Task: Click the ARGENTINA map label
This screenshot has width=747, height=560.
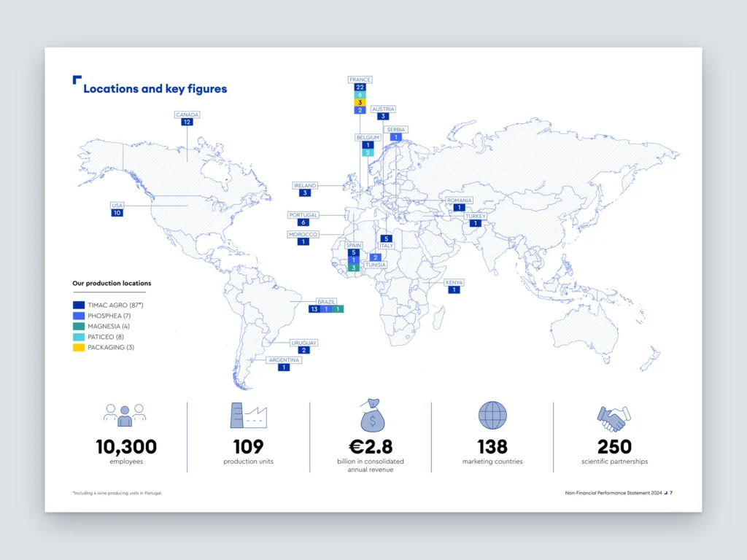Action: click(x=284, y=360)
